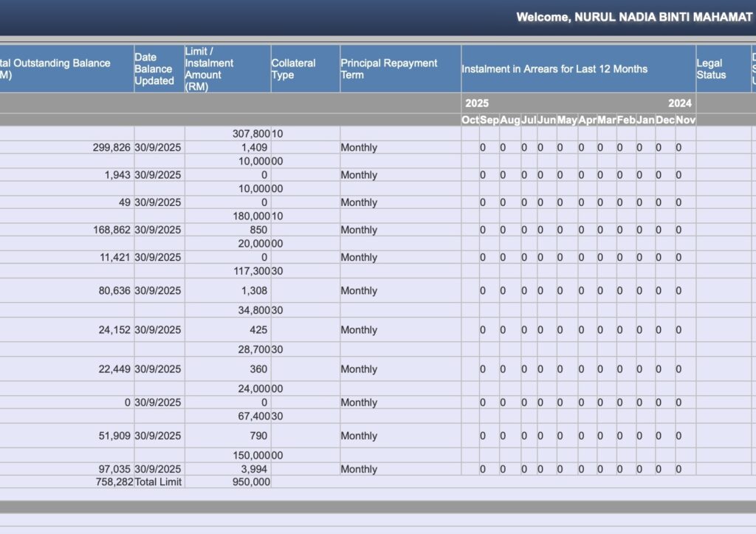Select the 950,000 total limit value
Image resolution: width=756 pixels, height=534 pixels.
tap(250, 482)
